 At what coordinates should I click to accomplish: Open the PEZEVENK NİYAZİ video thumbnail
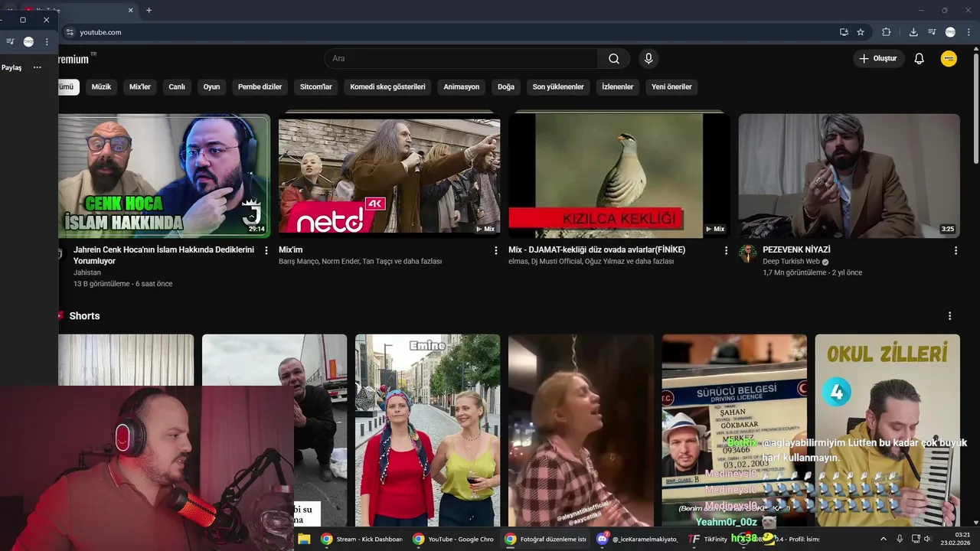pyautogui.click(x=849, y=176)
